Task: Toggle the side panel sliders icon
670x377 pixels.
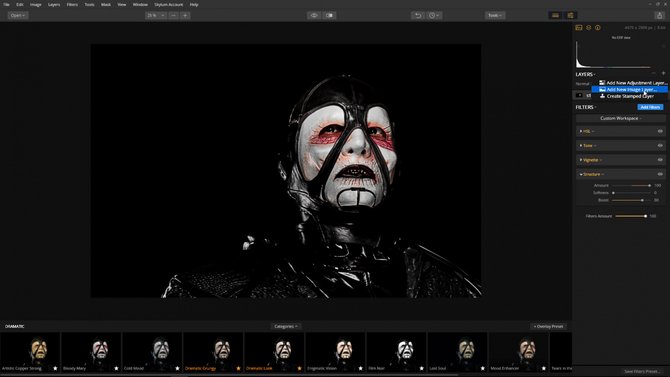Action: (570, 15)
